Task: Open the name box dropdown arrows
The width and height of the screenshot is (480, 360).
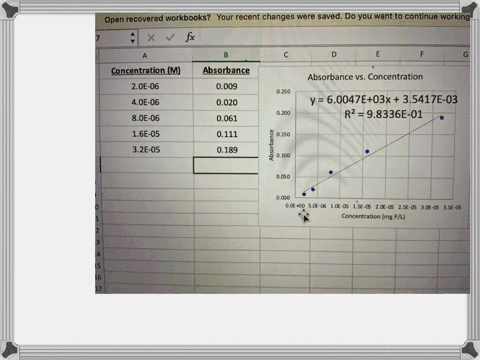Action: click(133, 38)
